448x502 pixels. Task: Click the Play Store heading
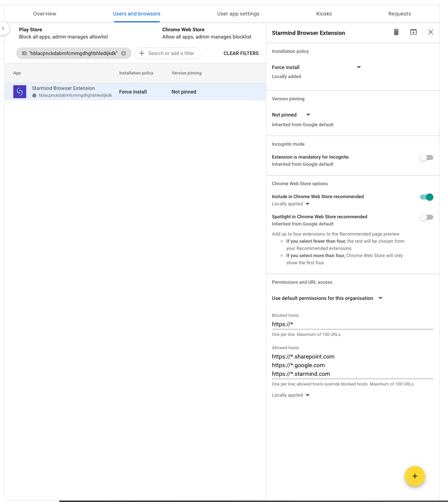(x=31, y=29)
